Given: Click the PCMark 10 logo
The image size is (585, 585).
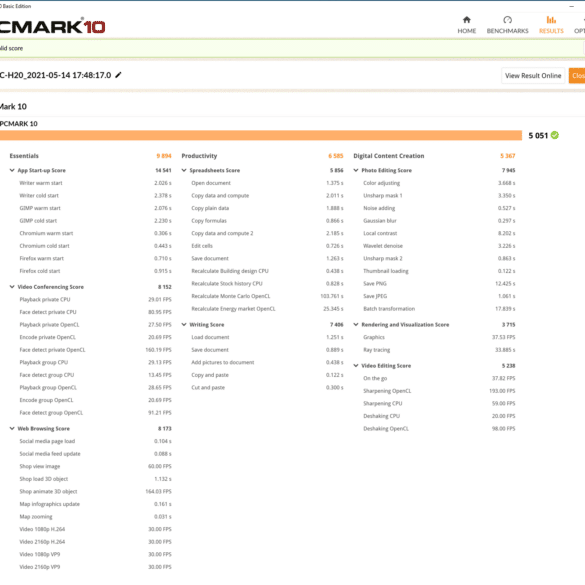Looking at the screenshot, I should (53, 26).
